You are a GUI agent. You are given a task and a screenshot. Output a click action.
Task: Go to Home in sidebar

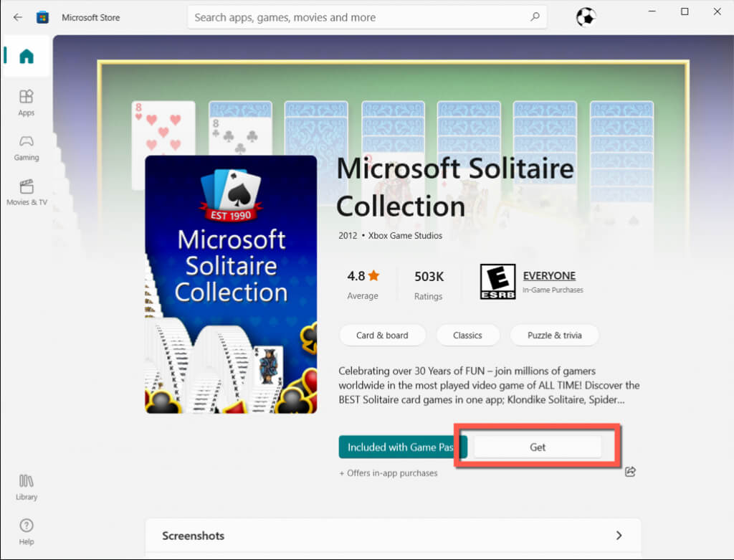27,56
